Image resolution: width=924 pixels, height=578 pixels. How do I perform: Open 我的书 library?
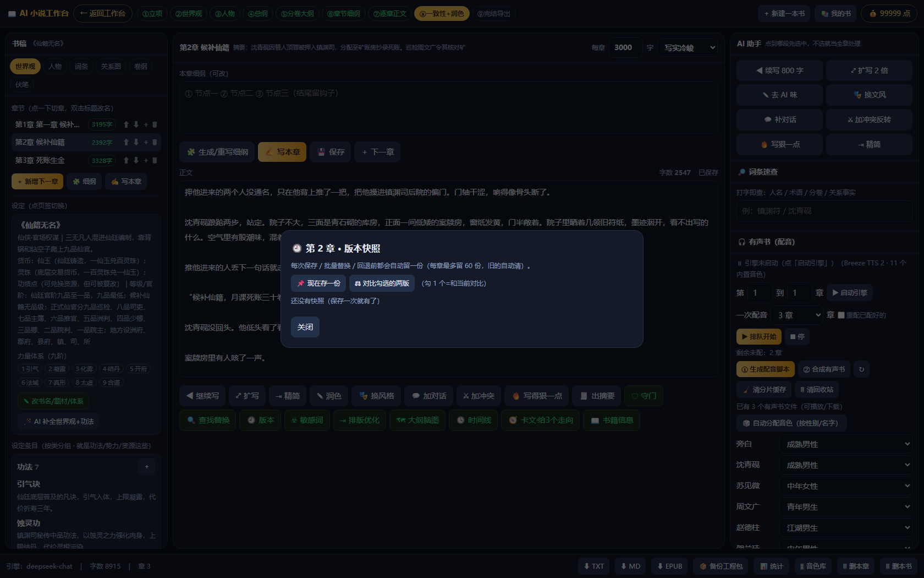[x=836, y=14]
